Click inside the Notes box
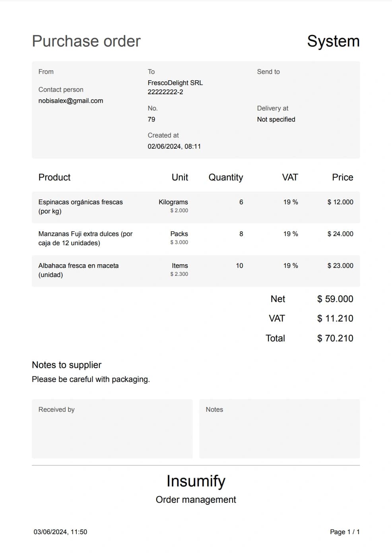Screen dimensions: 392x556 (279, 429)
